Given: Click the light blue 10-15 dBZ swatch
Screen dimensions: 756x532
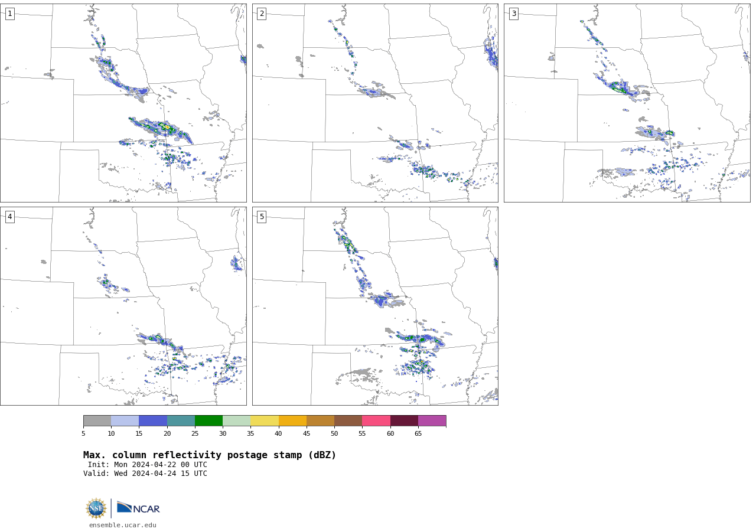Looking at the screenshot, I should [125, 421].
